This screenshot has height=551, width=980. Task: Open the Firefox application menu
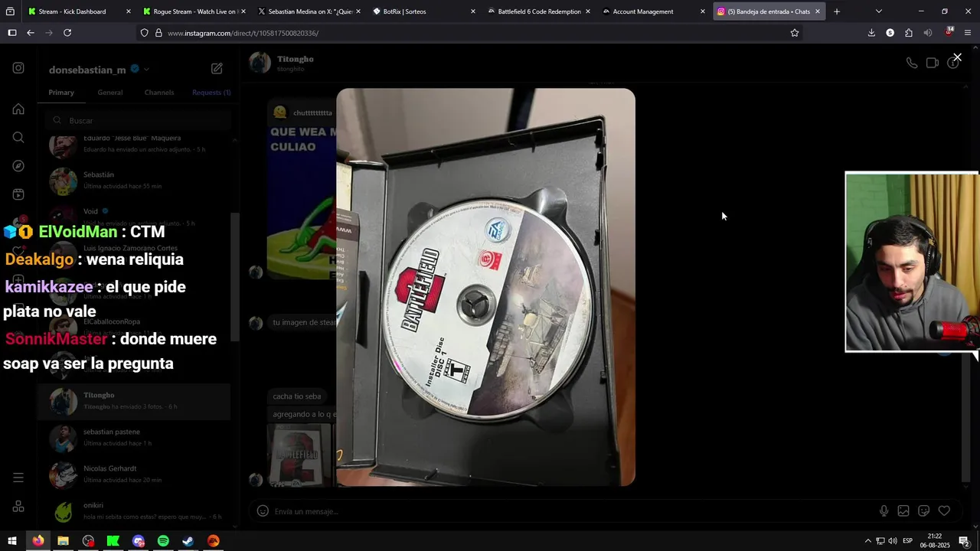[968, 33]
